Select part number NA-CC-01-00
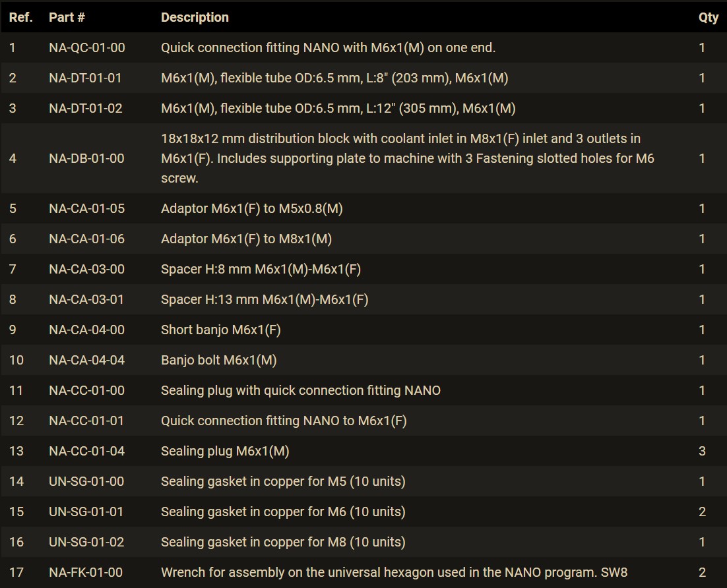This screenshot has width=727, height=588. tap(86, 391)
